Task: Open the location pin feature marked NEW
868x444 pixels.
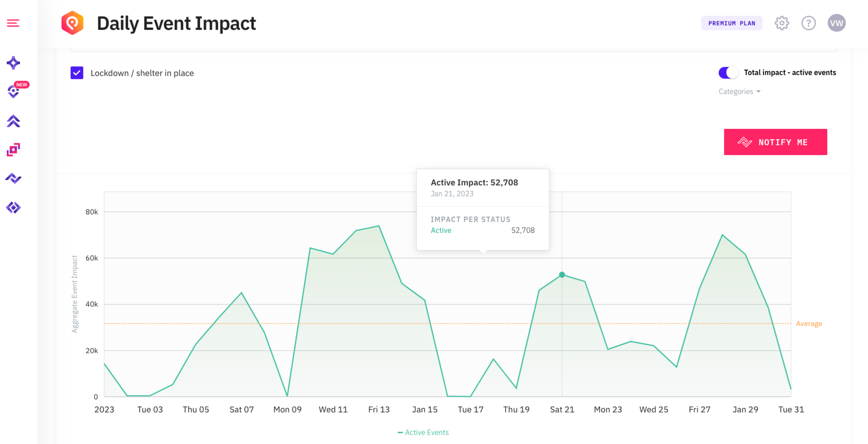Action: pyautogui.click(x=13, y=91)
